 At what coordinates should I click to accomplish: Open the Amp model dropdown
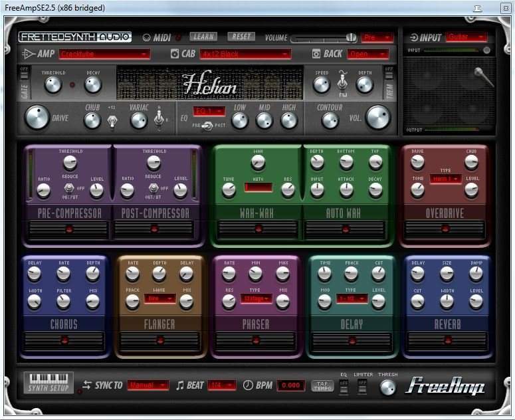coord(104,54)
